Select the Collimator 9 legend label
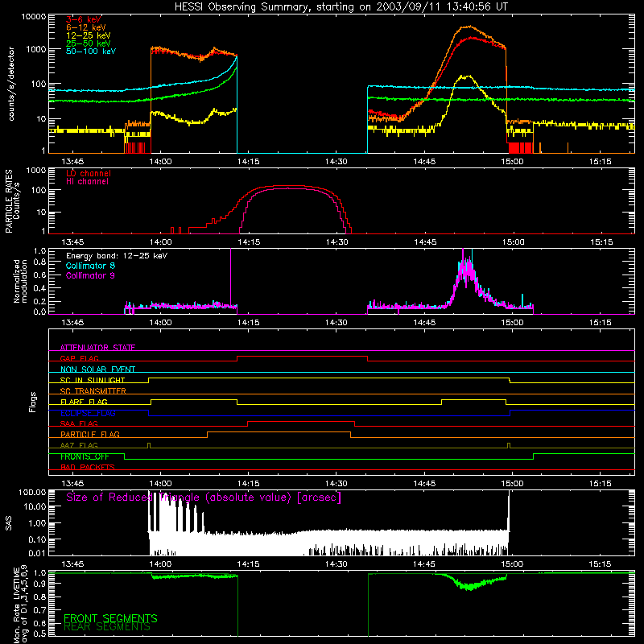This screenshot has width=644, height=644. (x=90, y=275)
